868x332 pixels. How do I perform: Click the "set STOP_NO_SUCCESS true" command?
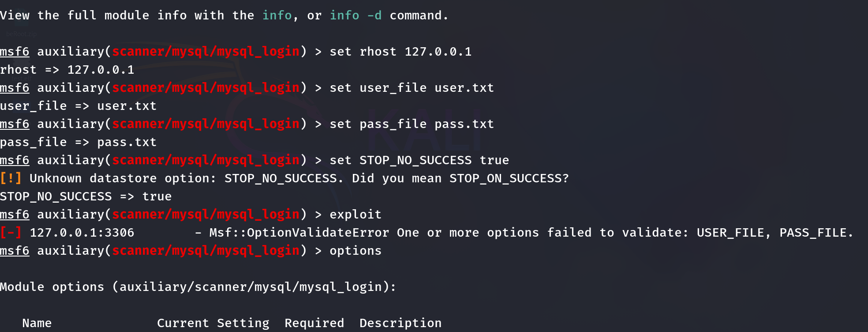tap(419, 160)
